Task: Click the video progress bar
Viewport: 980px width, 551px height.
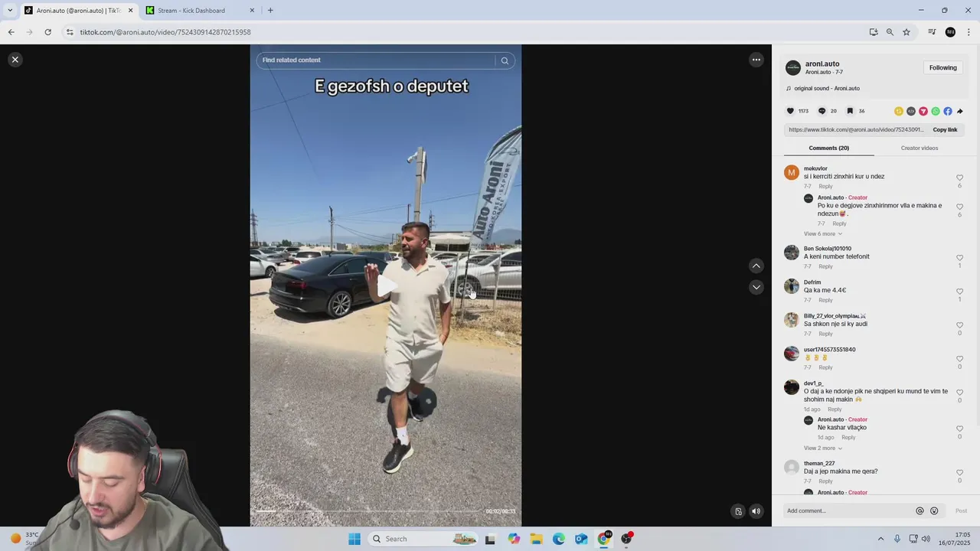Action: pos(367,511)
